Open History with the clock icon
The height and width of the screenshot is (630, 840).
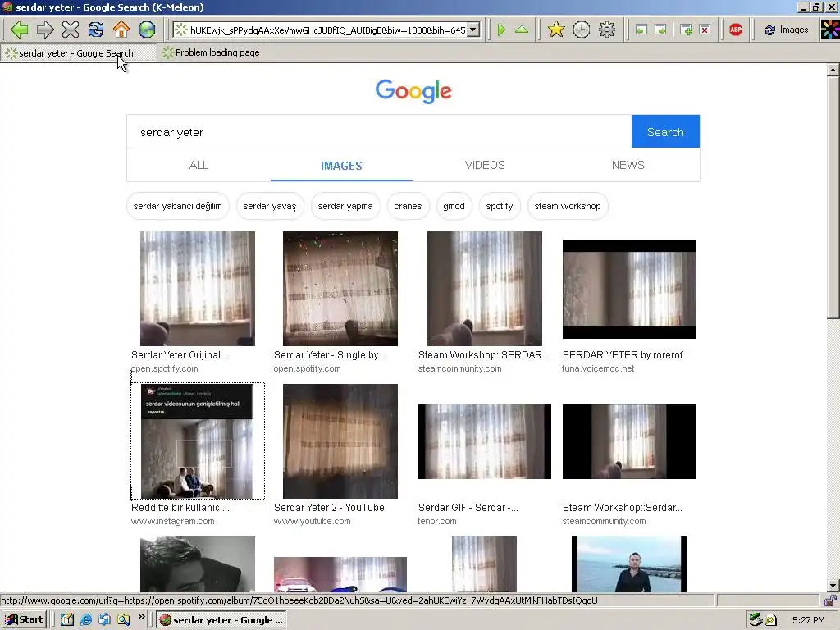[582, 30]
